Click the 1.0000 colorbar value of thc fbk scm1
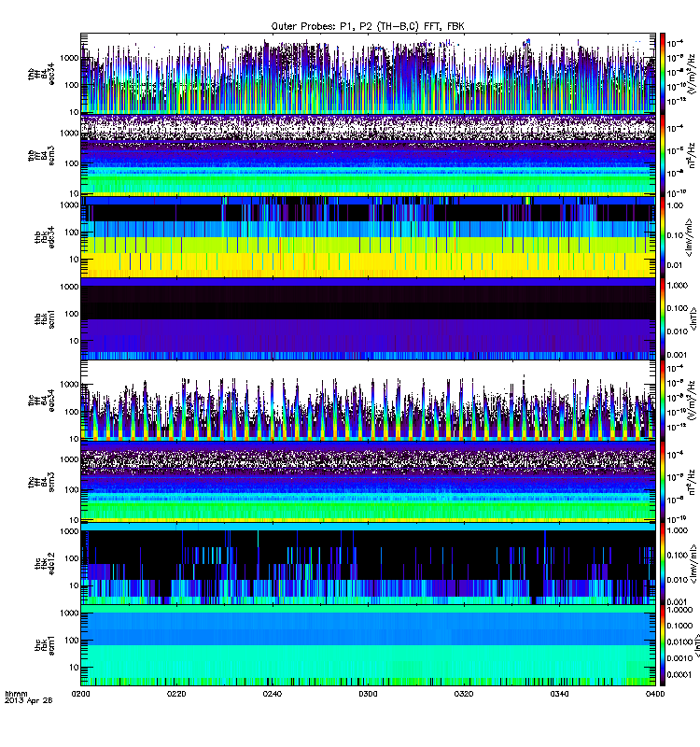Viewport: 700px width, 747px height. [680, 610]
